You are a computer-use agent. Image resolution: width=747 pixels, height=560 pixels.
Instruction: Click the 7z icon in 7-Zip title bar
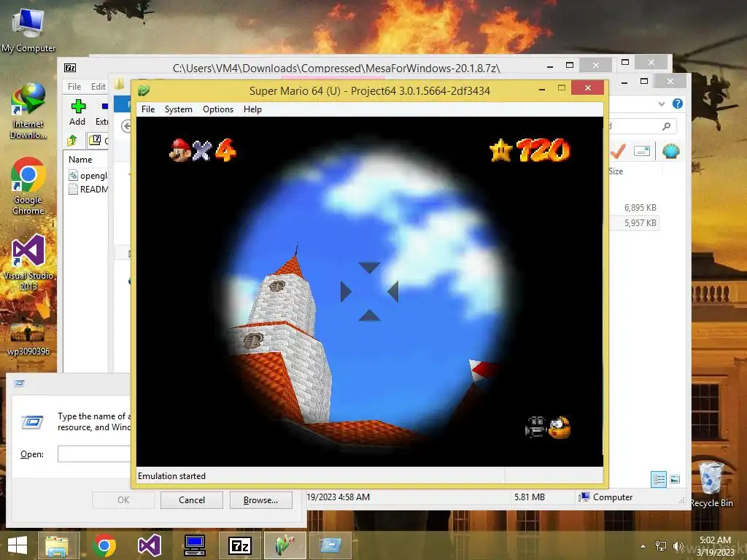coord(70,68)
